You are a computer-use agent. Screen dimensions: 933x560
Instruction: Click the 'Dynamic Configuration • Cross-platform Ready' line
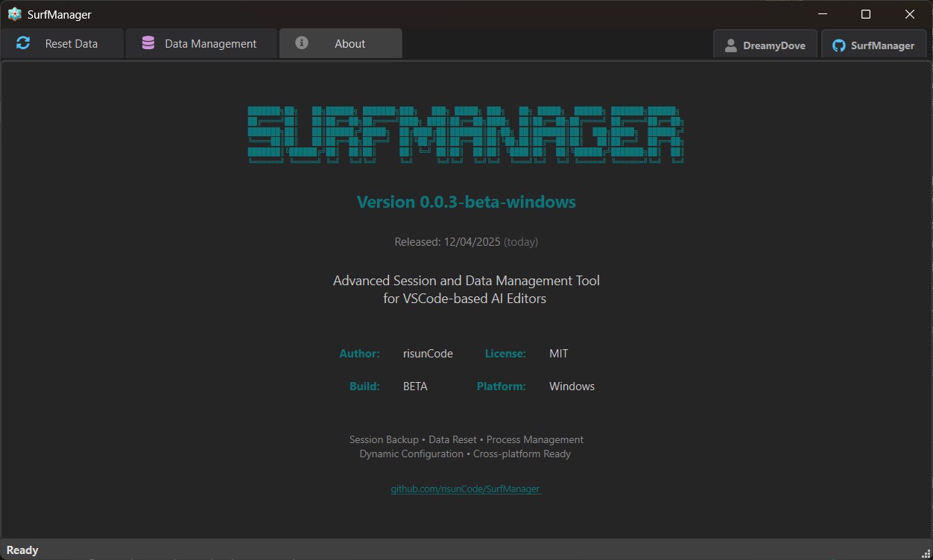pyautogui.click(x=465, y=454)
